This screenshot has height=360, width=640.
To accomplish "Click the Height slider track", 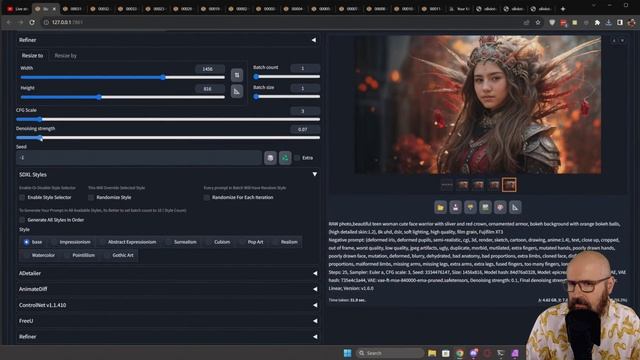I will point(122,97).
